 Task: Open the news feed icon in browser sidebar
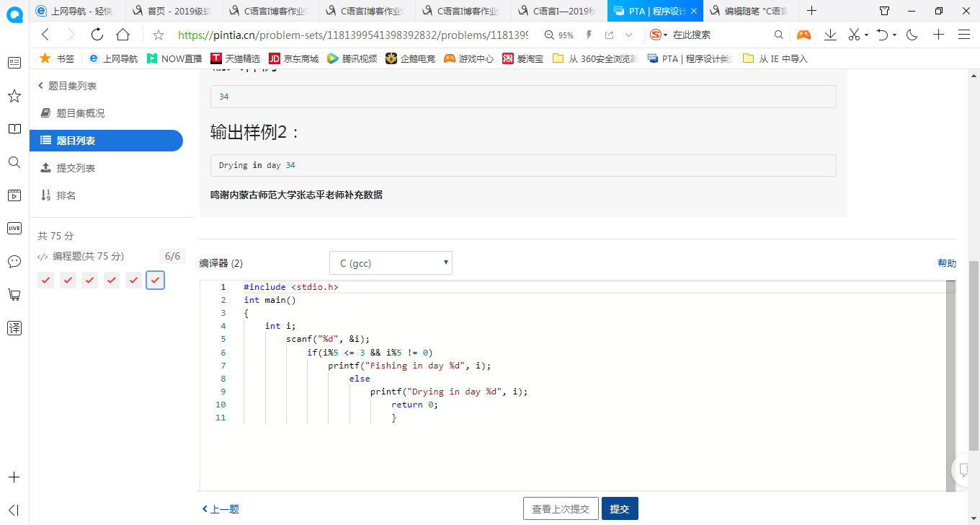point(14,63)
